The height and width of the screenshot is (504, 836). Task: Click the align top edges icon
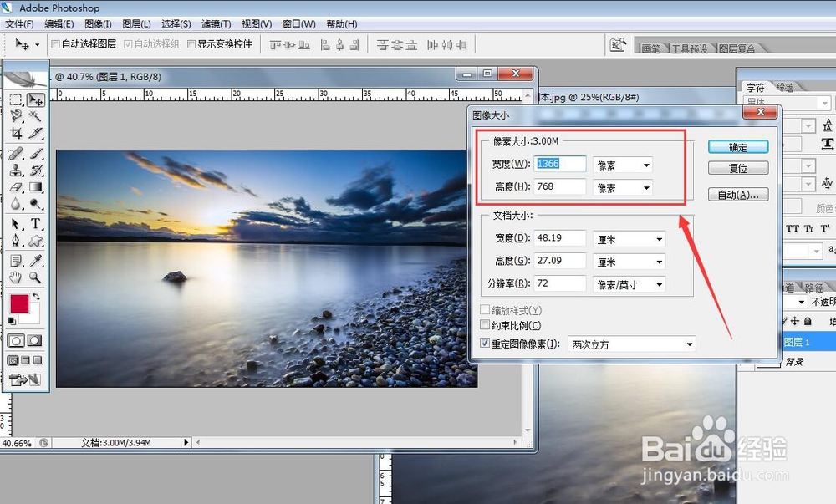(275, 45)
